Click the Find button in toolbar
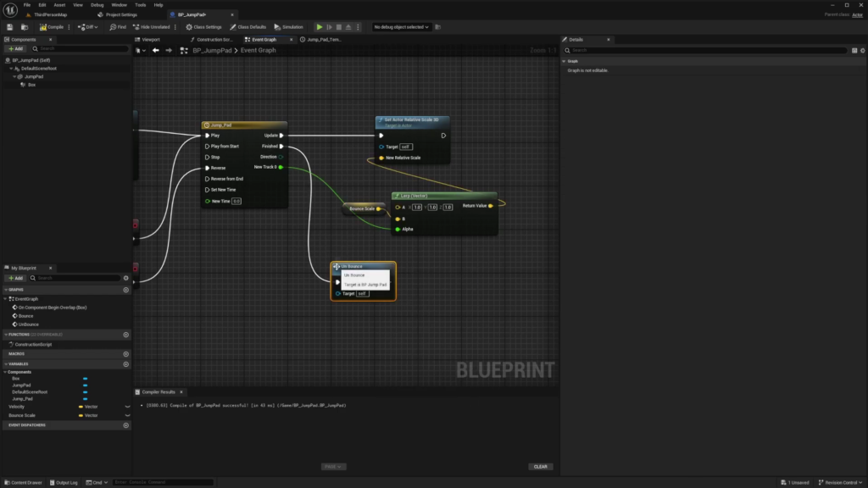Screen dimensions: 868x488 [118, 26]
